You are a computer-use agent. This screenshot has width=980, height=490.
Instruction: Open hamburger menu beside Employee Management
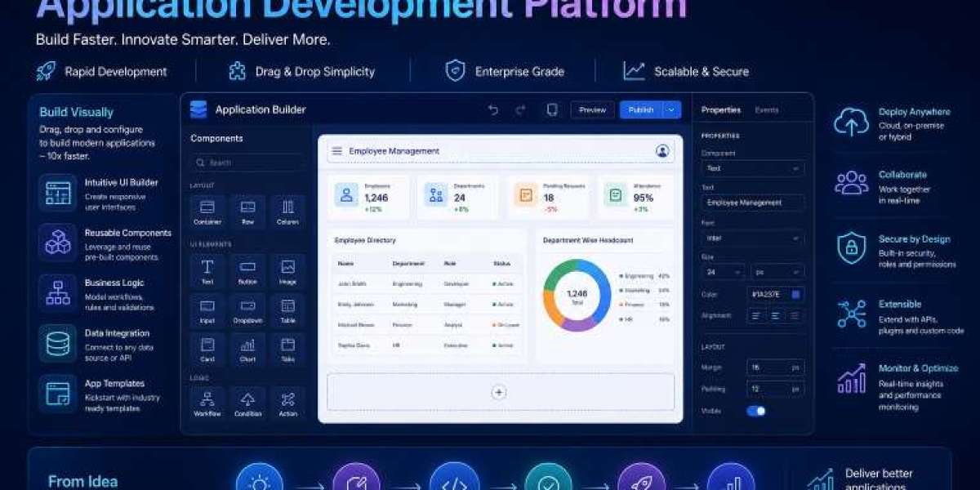click(336, 151)
